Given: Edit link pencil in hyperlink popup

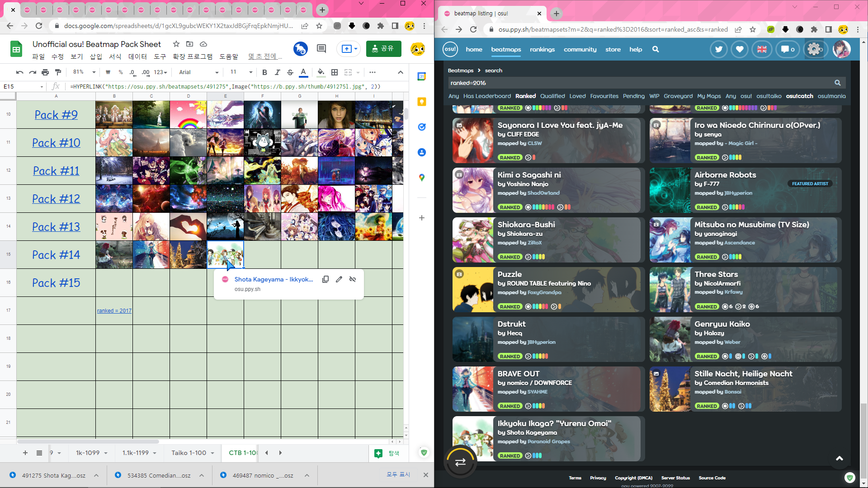Looking at the screenshot, I should pyautogui.click(x=339, y=279).
